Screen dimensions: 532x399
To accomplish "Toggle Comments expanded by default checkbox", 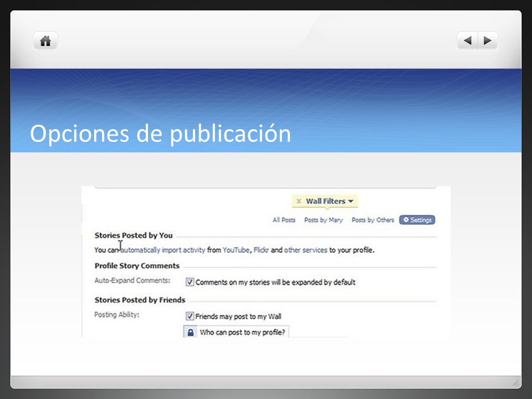I will [x=190, y=282].
